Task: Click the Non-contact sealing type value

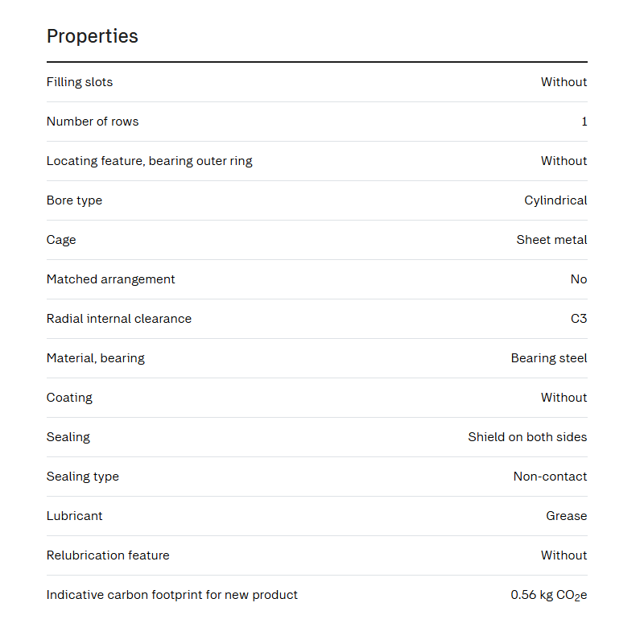Action: (x=550, y=477)
